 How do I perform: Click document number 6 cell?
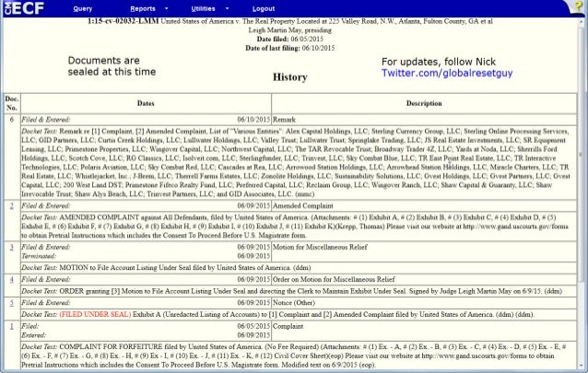coord(12,120)
